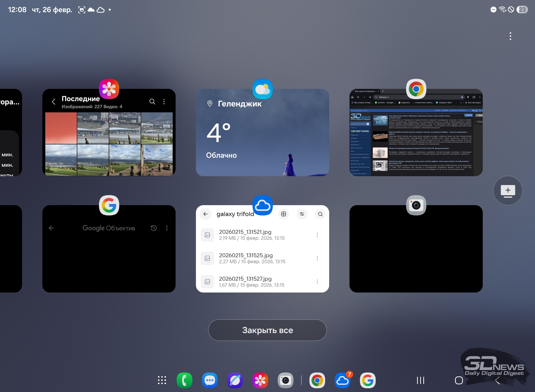Tap the Camera icon above the black card

416,205
